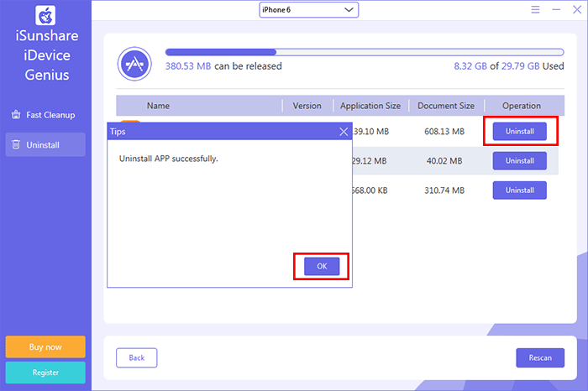Screen dimensions: 588x391
Task: Click OK in Tips dialog
Action: point(322,266)
